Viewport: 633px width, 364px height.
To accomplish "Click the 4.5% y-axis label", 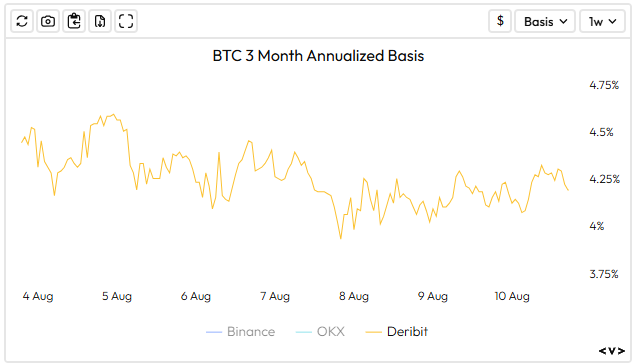I will pyautogui.click(x=601, y=132).
